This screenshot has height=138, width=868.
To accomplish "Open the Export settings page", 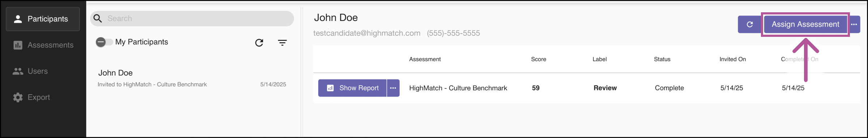I will (x=43, y=97).
